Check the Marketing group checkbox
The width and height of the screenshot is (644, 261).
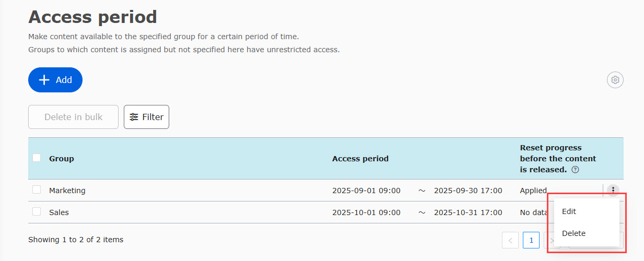pyautogui.click(x=37, y=190)
